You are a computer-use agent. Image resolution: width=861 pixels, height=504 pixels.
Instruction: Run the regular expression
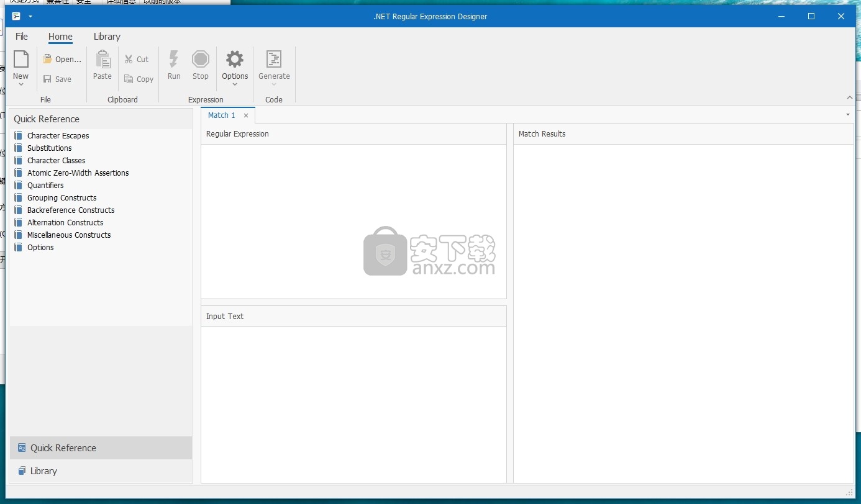174,65
